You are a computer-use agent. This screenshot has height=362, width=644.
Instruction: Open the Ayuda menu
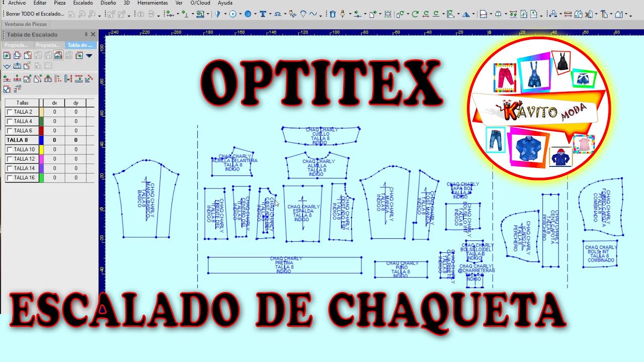225,3
